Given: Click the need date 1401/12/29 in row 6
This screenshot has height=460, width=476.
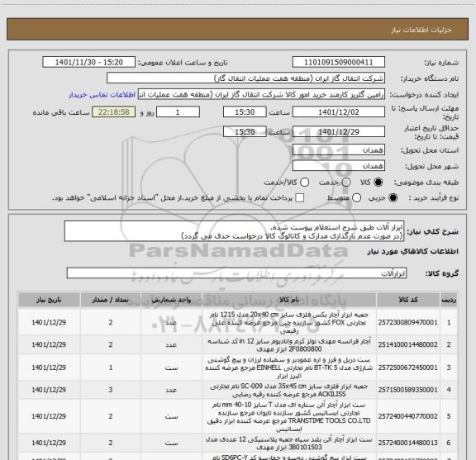Looking at the screenshot, I should point(49,443).
